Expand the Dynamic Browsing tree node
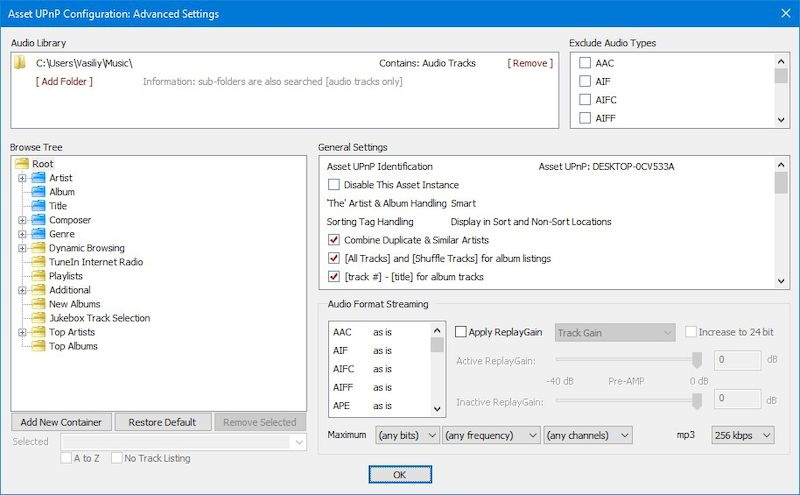The image size is (800, 495). pyautogui.click(x=22, y=249)
